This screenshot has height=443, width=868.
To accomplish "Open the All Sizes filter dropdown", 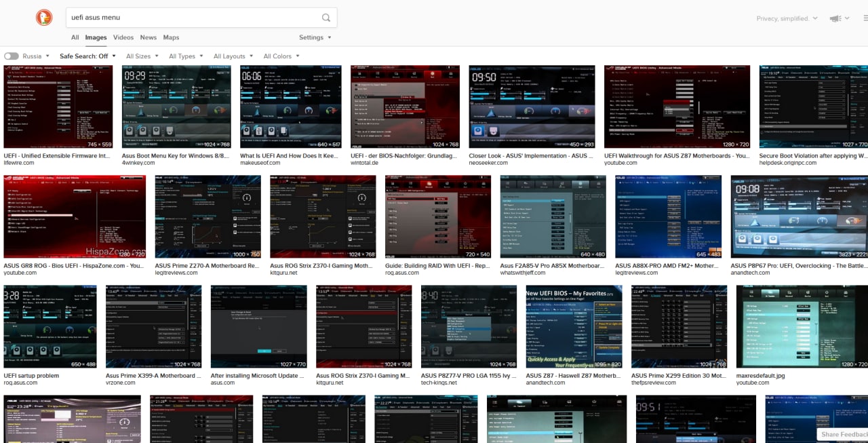I will point(142,56).
